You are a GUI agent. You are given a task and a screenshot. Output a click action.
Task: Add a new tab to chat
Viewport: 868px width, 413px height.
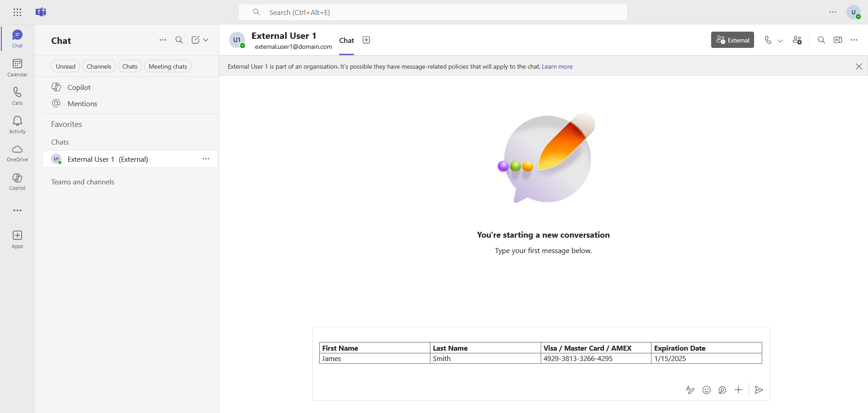click(366, 40)
